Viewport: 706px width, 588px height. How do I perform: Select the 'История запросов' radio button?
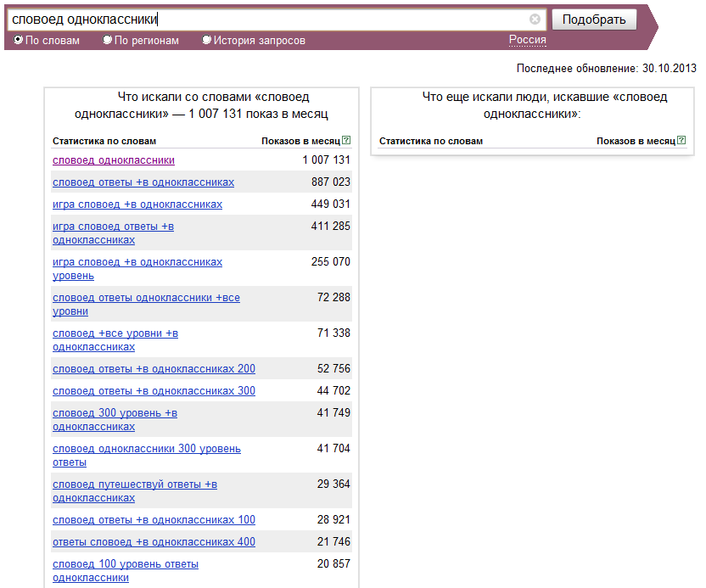click(206, 40)
